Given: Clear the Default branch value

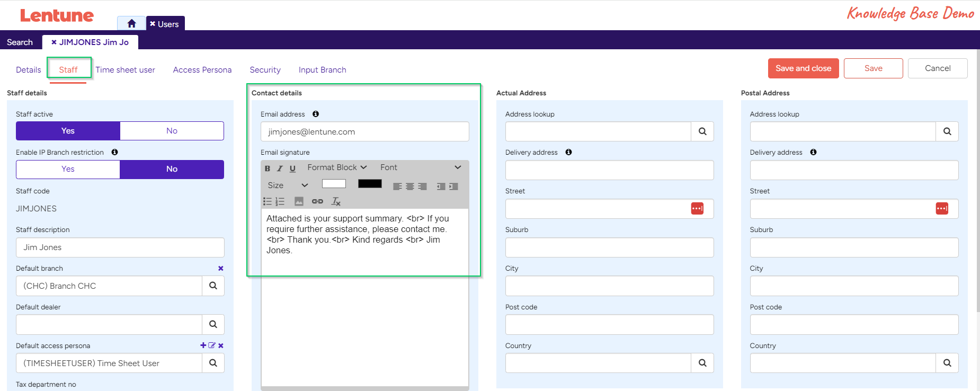Looking at the screenshot, I should [x=221, y=269].
